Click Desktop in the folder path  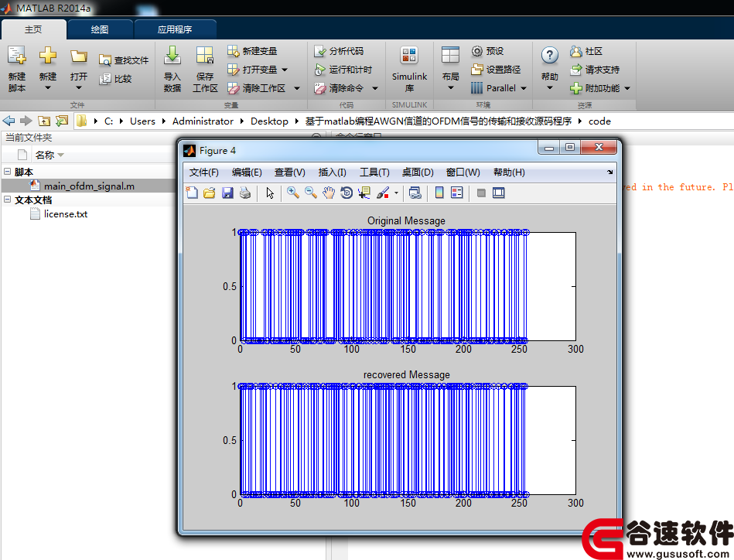pos(269,121)
